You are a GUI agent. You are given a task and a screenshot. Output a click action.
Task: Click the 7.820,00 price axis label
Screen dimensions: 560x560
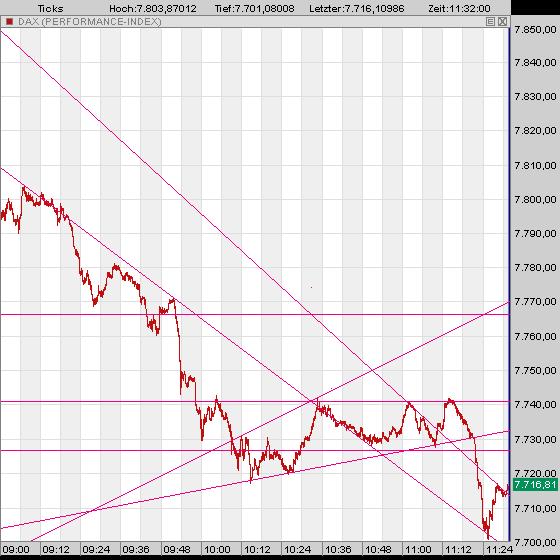point(535,131)
